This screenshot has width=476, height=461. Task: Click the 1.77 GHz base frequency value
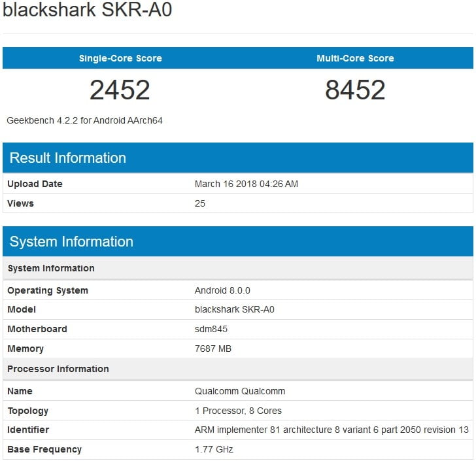click(214, 449)
